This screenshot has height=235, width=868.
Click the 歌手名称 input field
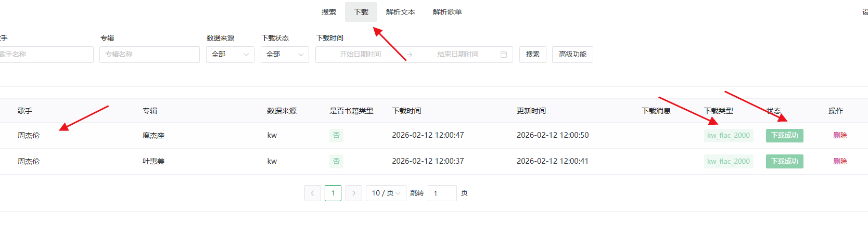click(x=46, y=55)
